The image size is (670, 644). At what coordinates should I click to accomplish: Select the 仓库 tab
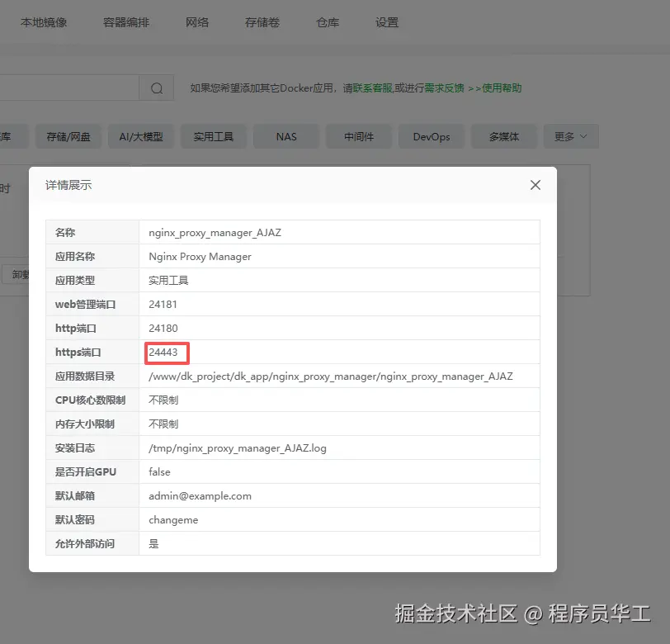[x=328, y=22]
